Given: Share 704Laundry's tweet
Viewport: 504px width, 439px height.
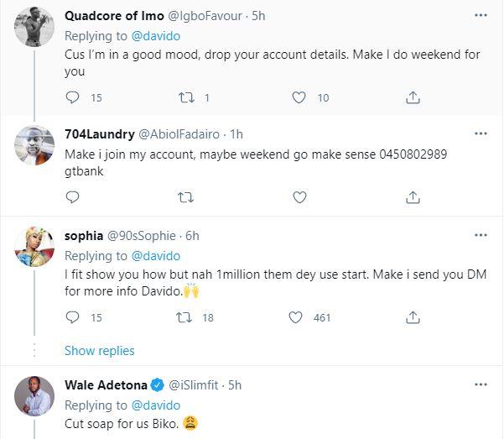Looking at the screenshot, I should [x=412, y=197].
